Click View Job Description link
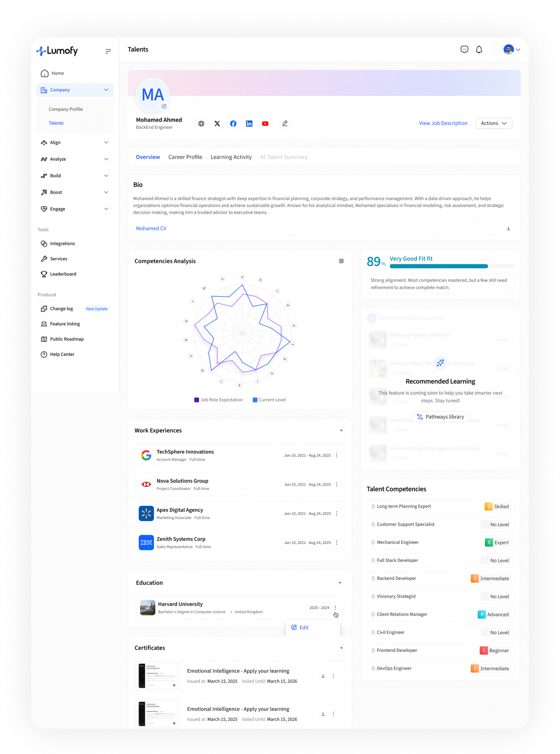560x754 pixels. coord(443,123)
